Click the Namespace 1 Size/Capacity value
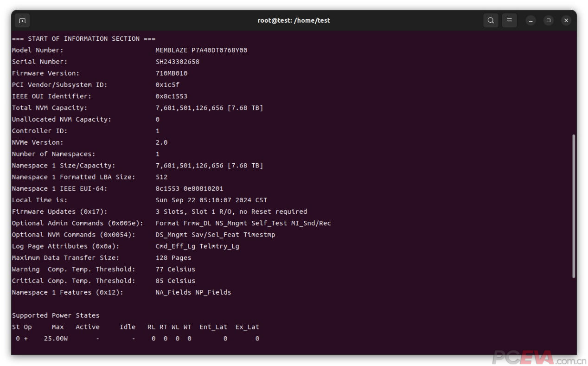This screenshot has height=366, width=588. 209,166
